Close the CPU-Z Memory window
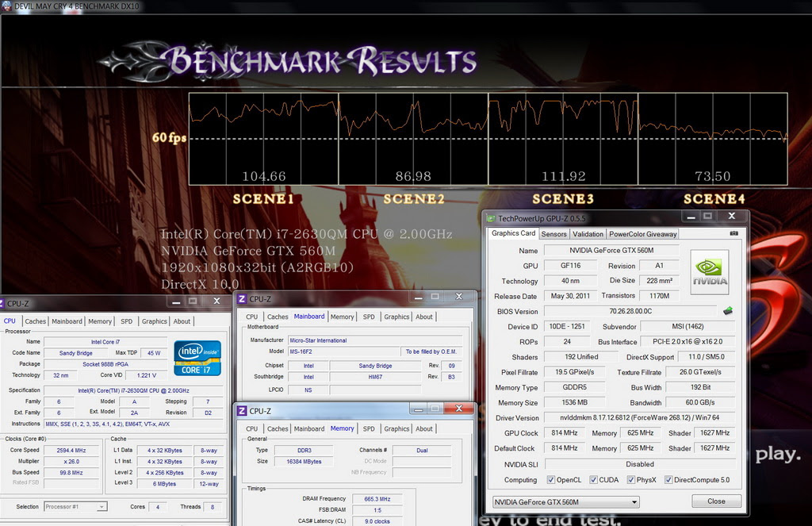The image size is (812, 526). (x=459, y=409)
